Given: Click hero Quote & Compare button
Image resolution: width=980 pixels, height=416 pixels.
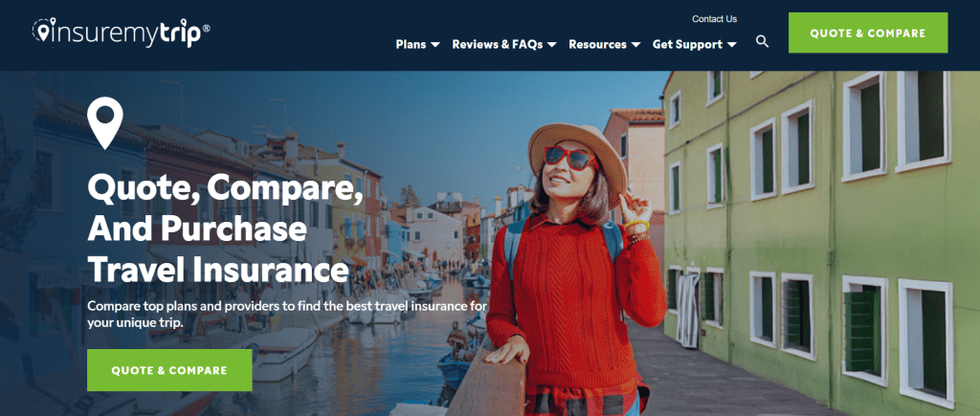Looking at the screenshot, I should pos(169,370).
